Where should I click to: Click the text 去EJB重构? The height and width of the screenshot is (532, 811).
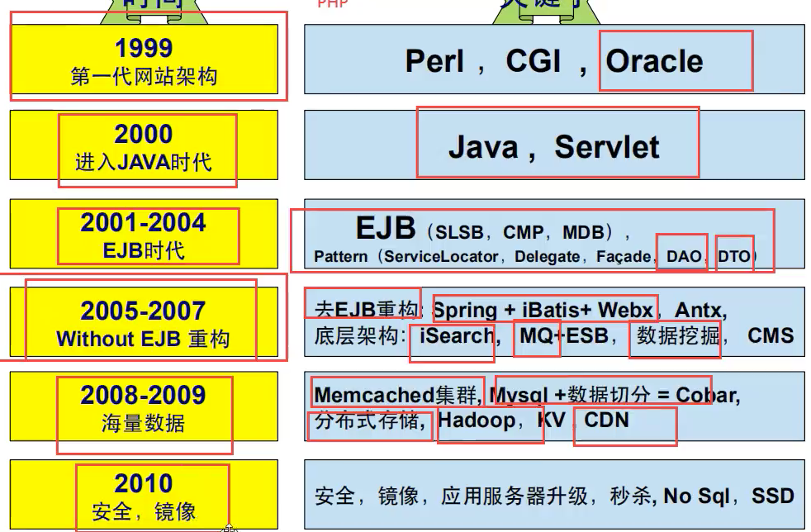pos(367,310)
